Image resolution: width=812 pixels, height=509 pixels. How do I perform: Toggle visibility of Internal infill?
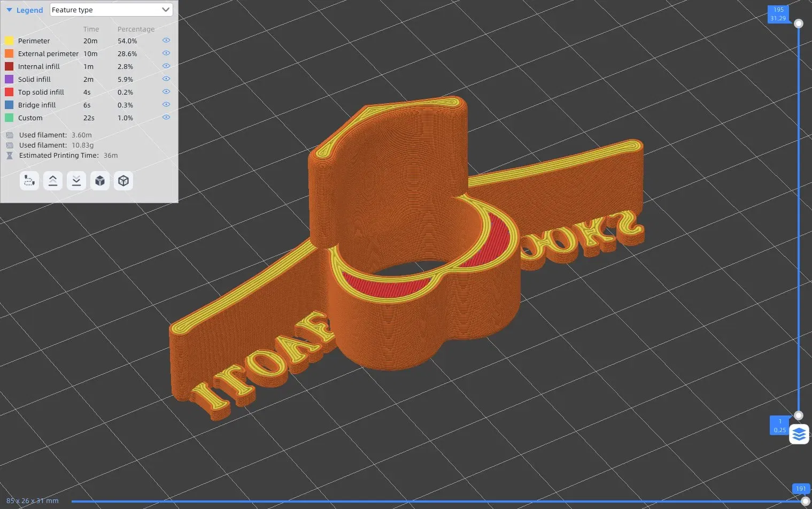pyautogui.click(x=166, y=66)
